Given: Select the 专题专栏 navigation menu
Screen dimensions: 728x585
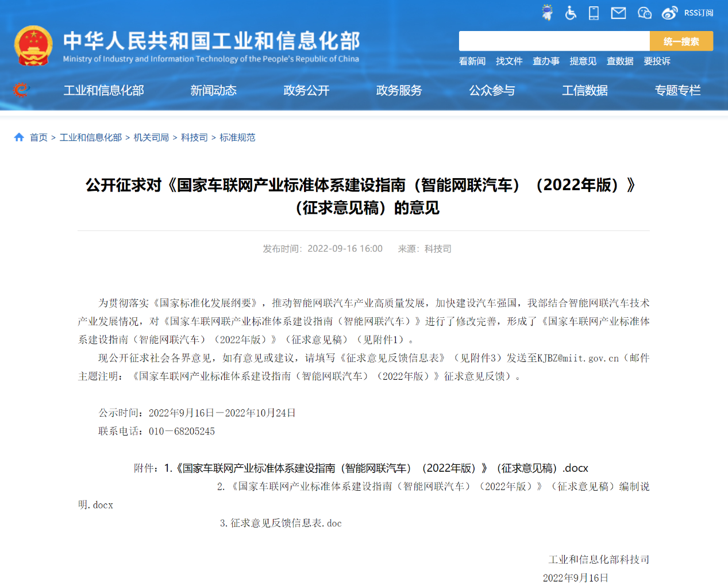Looking at the screenshot, I should (x=677, y=90).
